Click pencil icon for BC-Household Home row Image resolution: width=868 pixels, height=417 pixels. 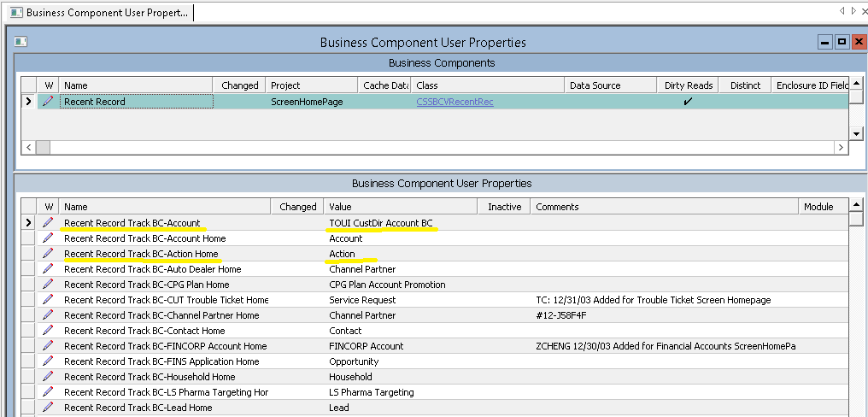49,377
